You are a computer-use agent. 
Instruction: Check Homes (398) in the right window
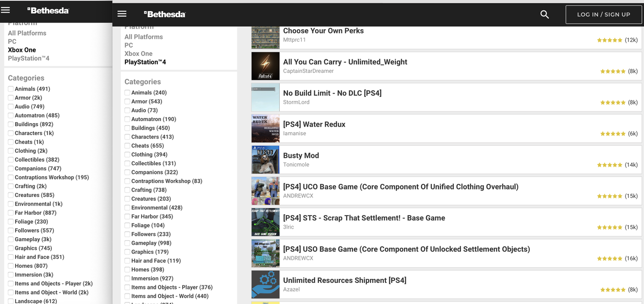click(x=127, y=270)
